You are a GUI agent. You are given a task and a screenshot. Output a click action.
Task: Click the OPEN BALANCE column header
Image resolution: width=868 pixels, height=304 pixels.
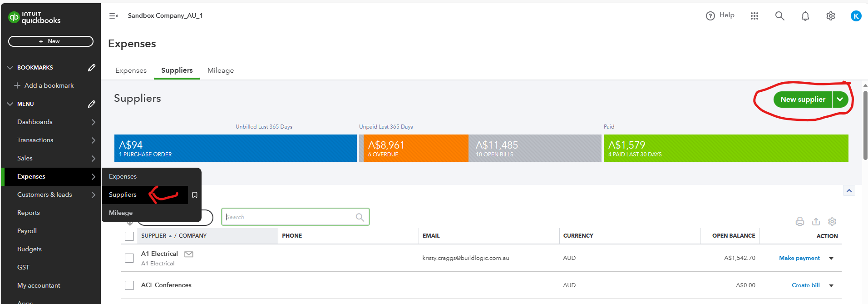point(734,236)
